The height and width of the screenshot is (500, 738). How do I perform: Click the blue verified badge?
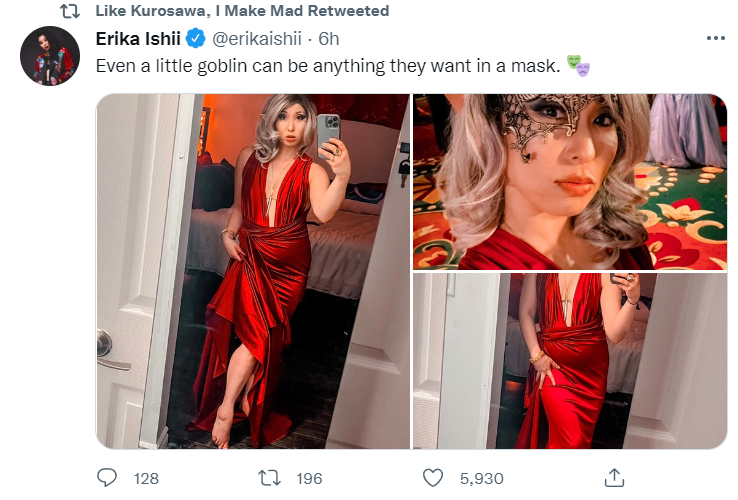(x=196, y=38)
